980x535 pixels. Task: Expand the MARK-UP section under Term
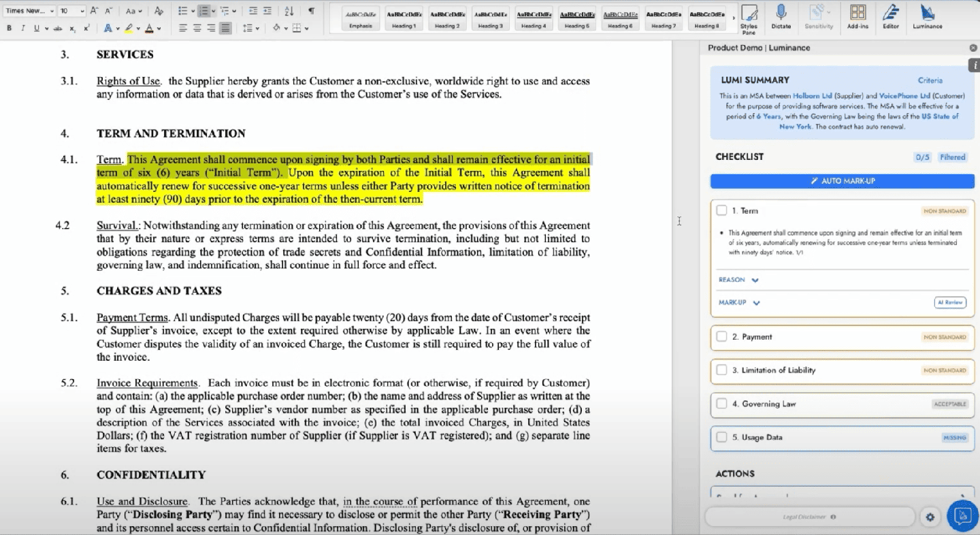[x=740, y=303]
